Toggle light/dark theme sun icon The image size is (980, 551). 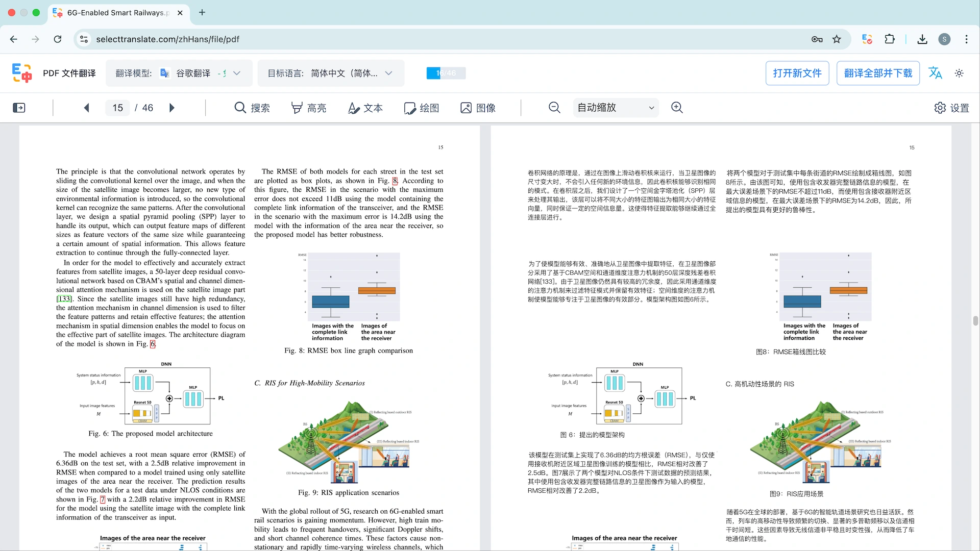click(x=959, y=73)
